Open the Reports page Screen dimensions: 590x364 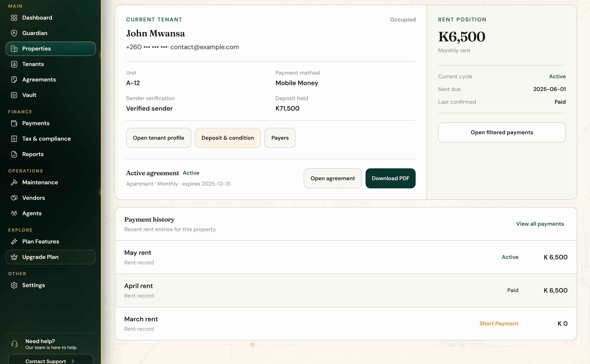[51, 154]
